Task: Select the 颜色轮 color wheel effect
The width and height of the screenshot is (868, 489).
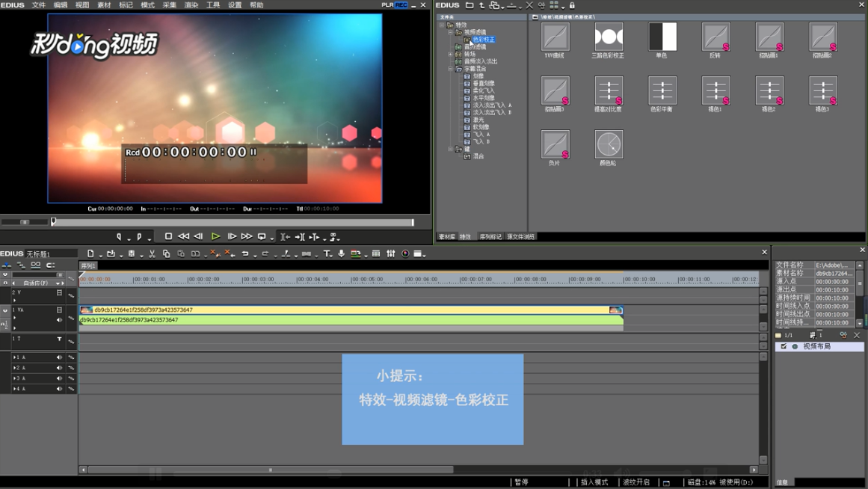Action: [609, 144]
